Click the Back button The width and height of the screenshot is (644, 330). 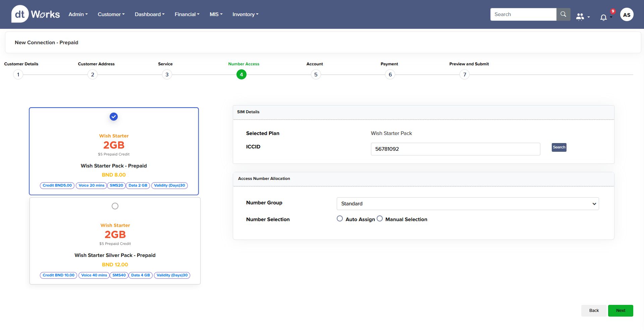click(x=594, y=311)
